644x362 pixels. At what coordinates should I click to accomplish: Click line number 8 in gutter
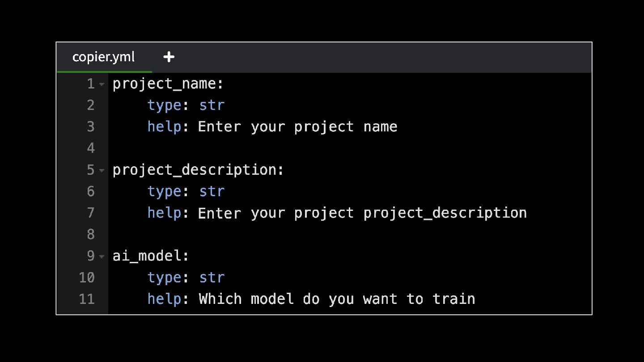click(x=91, y=234)
